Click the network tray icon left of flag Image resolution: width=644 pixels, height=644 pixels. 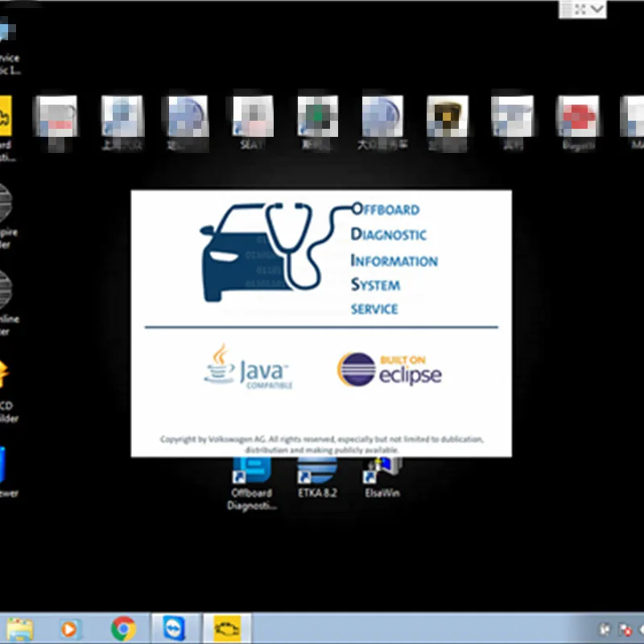click(x=605, y=630)
